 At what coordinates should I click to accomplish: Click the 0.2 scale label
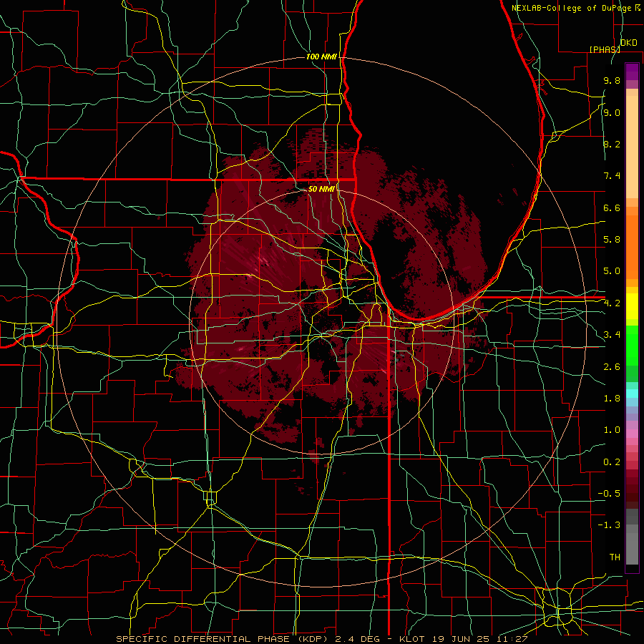coord(612,462)
